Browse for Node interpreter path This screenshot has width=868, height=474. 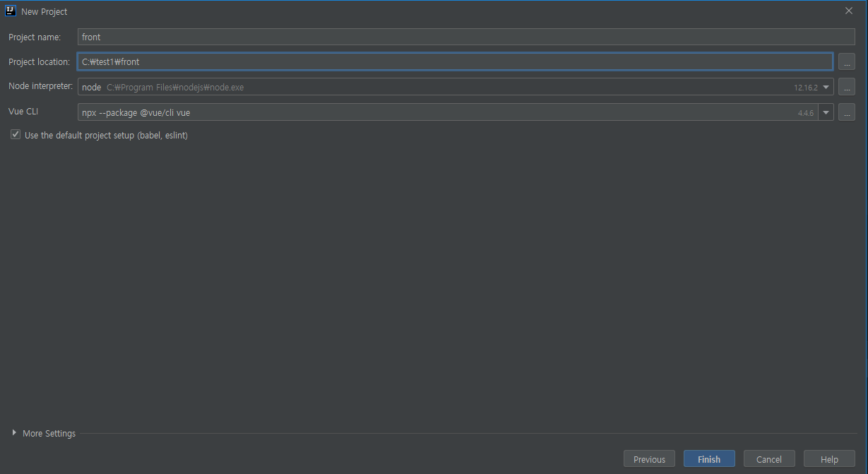tap(847, 87)
